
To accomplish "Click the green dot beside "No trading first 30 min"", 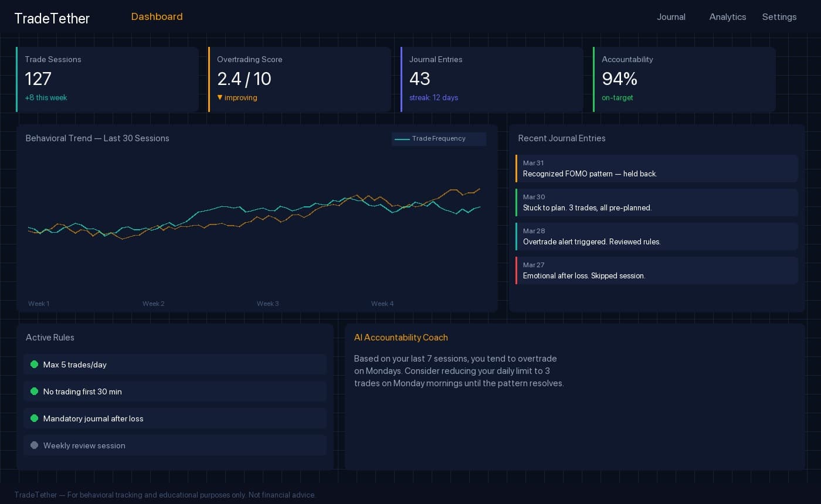I will click(x=35, y=391).
